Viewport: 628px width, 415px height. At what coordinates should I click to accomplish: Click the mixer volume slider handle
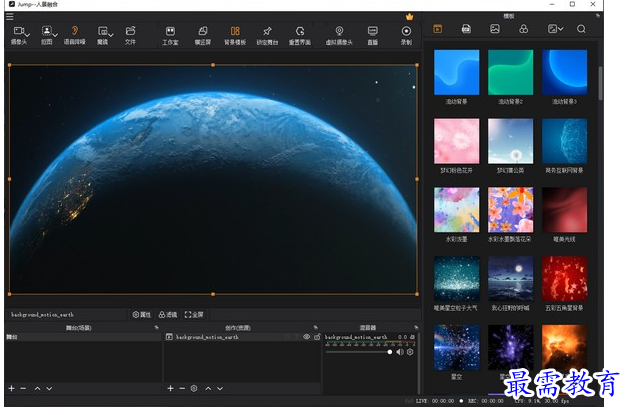pos(390,352)
